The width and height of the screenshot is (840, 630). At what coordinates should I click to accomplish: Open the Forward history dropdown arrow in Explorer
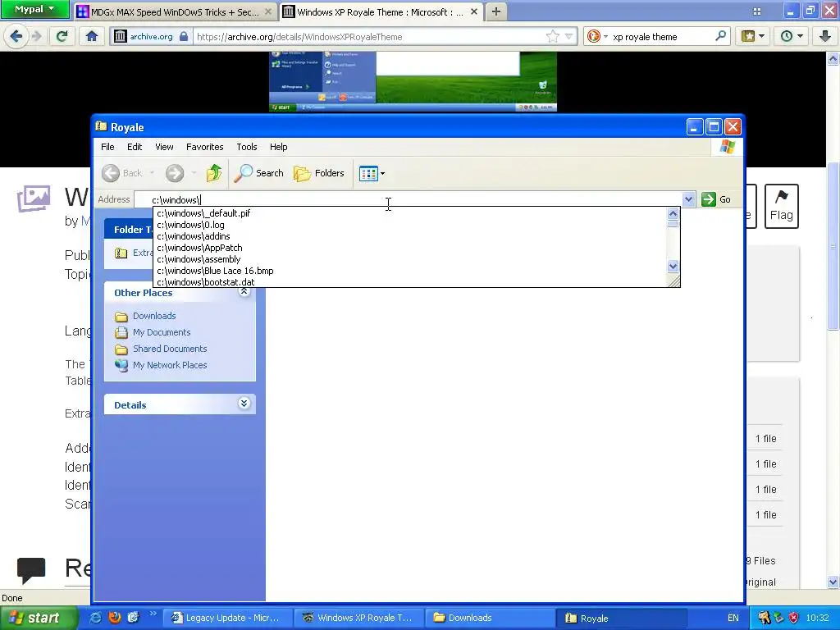(x=194, y=173)
